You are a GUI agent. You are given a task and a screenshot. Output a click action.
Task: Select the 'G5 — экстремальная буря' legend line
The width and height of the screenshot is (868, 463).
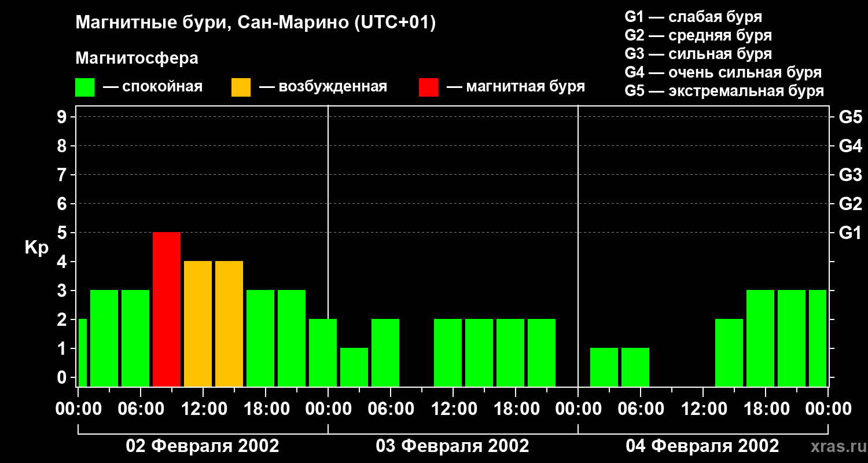pyautogui.click(x=724, y=91)
